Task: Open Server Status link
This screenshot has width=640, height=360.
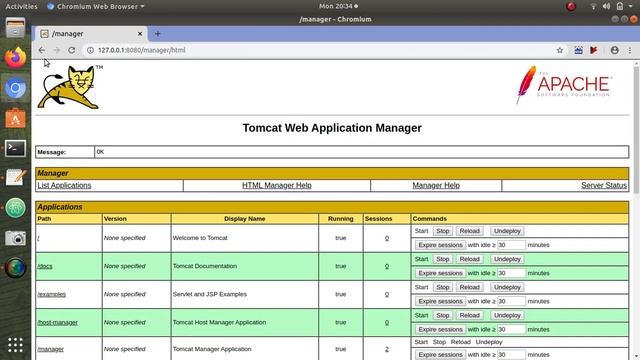Action: (604, 185)
